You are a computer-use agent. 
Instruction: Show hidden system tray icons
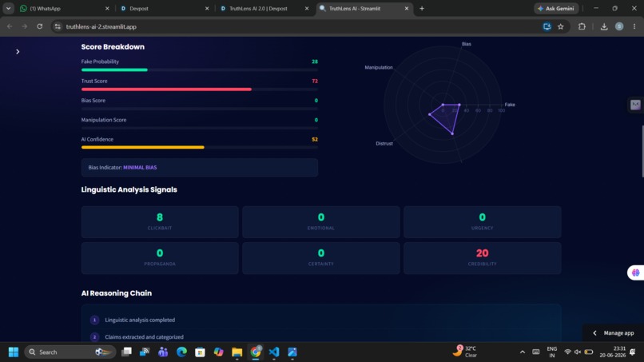click(x=523, y=352)
